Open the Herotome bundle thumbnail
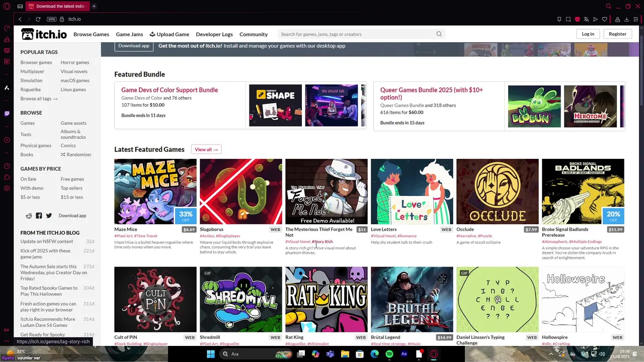 [x=590, y=106]
